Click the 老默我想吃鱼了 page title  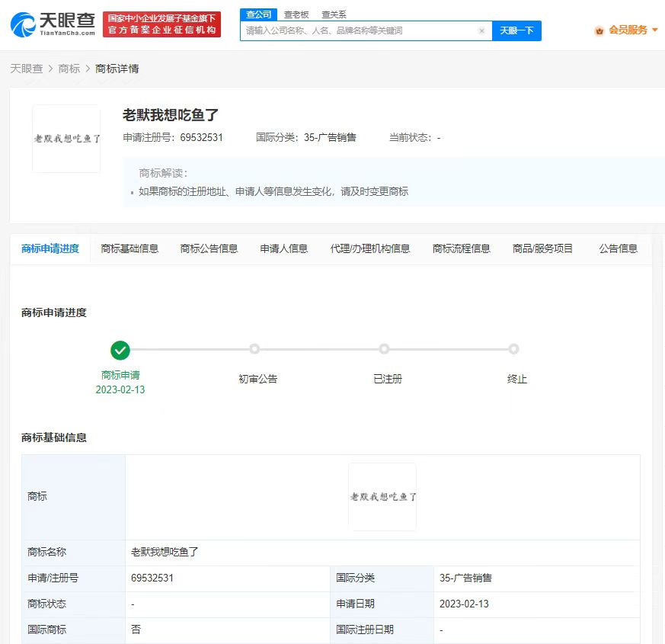point(171,115)
